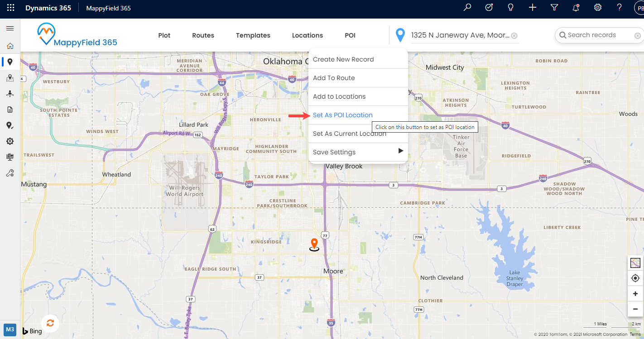Click the search magnifier in top bar

pos(467,8)
